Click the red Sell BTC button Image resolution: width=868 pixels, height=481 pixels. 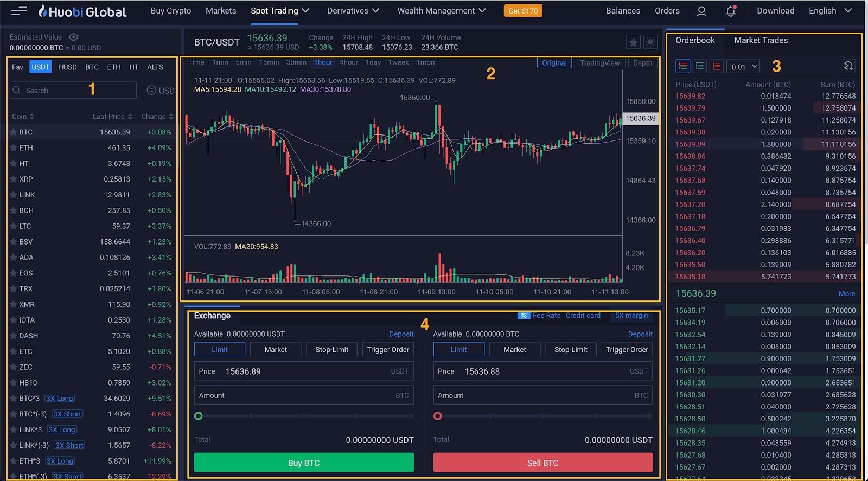pyautogui.click(x=542, y=463)
